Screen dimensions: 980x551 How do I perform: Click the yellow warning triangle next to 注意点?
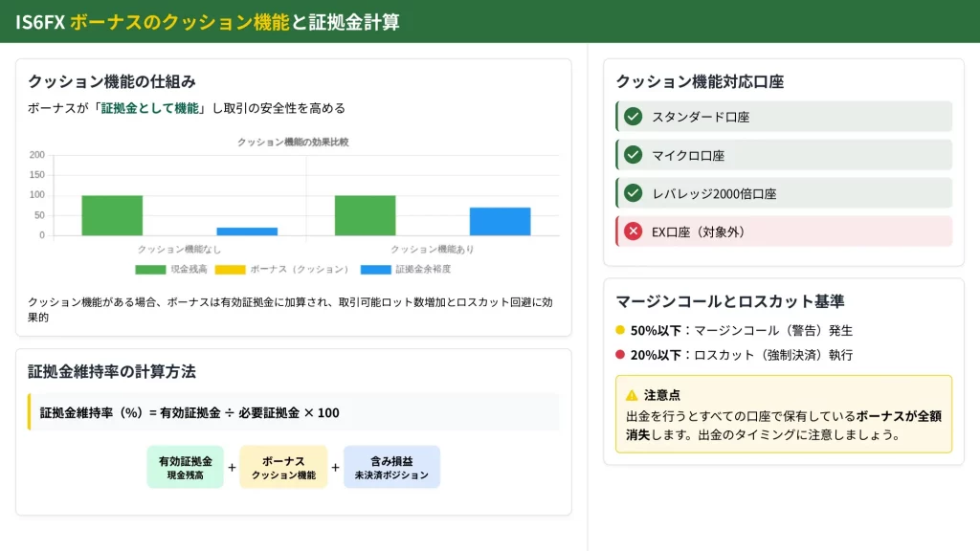click(x=632, y=395)
